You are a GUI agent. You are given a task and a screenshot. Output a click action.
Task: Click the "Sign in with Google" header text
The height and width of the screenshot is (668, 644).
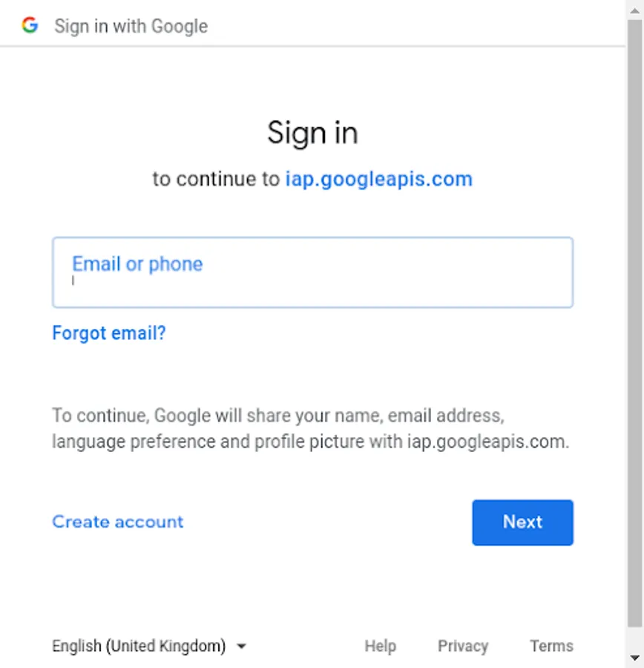coord(131,27)
